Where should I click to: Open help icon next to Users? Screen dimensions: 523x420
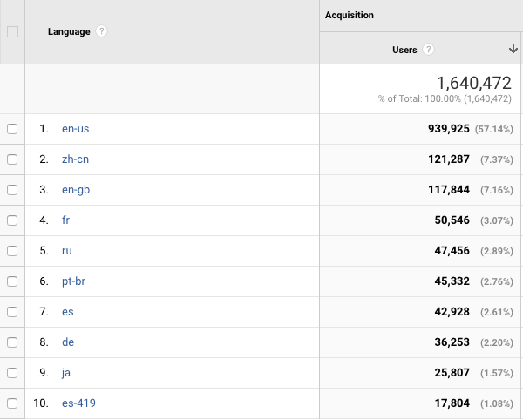coord(428,50)
